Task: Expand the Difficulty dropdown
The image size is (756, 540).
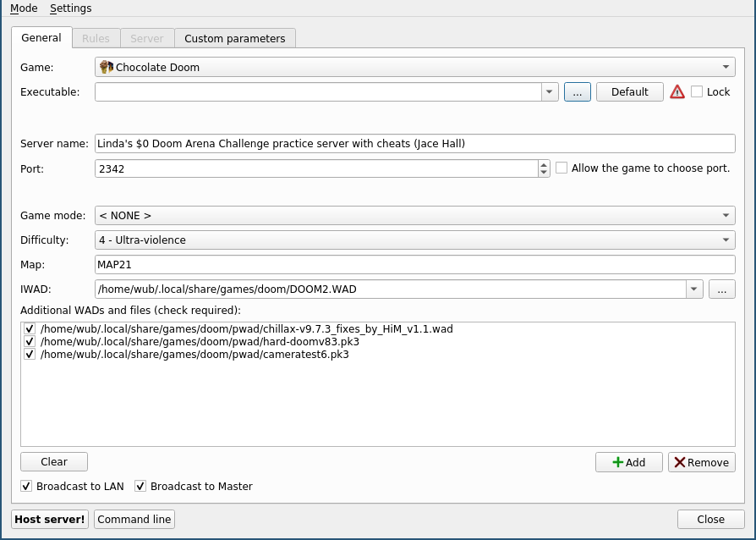Action: [x=414, y=240]
